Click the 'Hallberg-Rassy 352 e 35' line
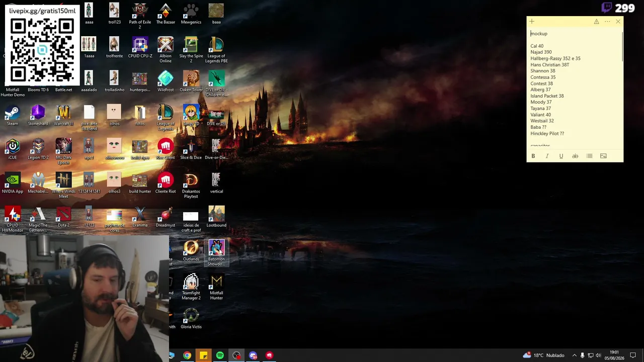This screenshot has height=362, width=644. click(555, 58)
